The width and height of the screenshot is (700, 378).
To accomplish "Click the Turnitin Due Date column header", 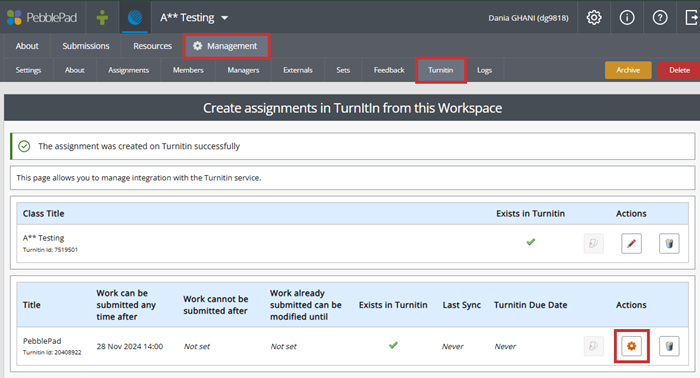I will click(530, 305).
